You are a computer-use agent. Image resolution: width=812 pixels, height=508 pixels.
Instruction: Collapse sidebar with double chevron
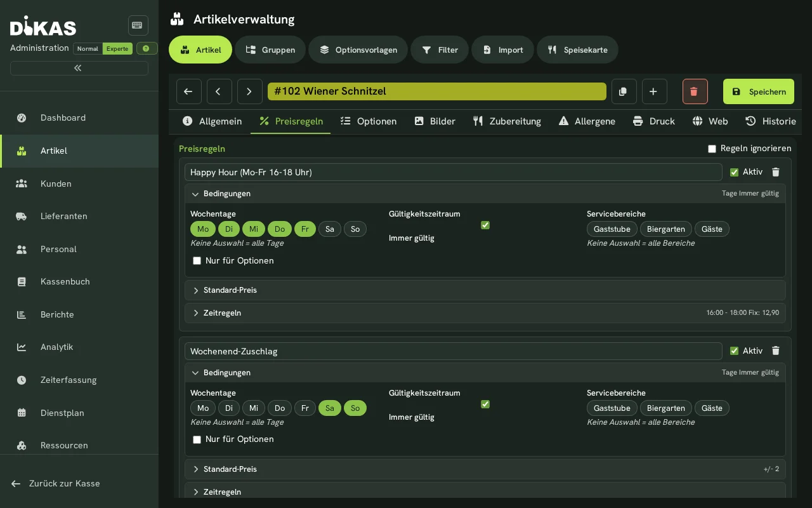coord(79,68)
